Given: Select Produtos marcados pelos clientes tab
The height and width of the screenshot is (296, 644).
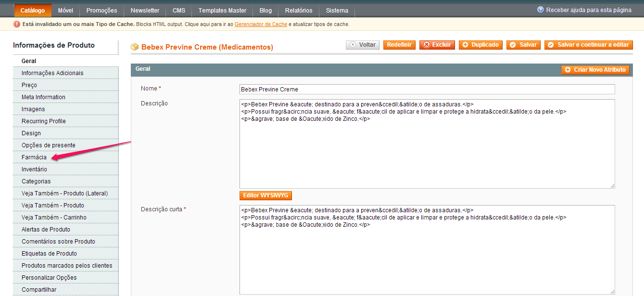Looking at the screenshot, I should click(65, 266).
